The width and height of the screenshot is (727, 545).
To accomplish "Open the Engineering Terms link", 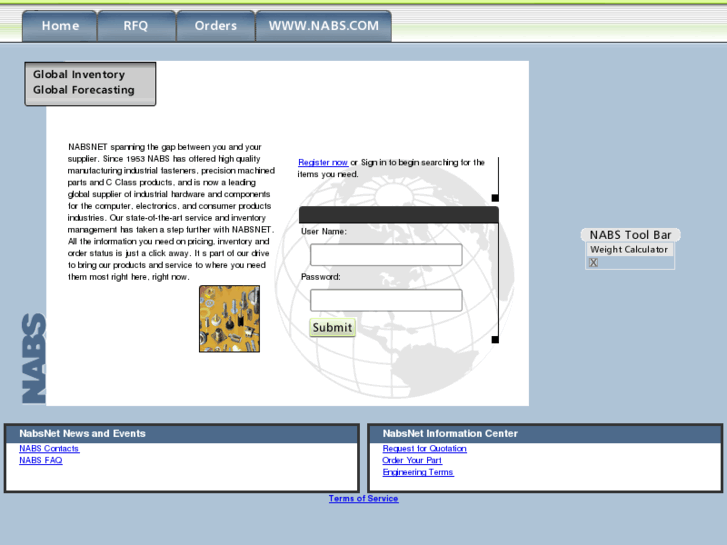I will (x=418, y=472).
